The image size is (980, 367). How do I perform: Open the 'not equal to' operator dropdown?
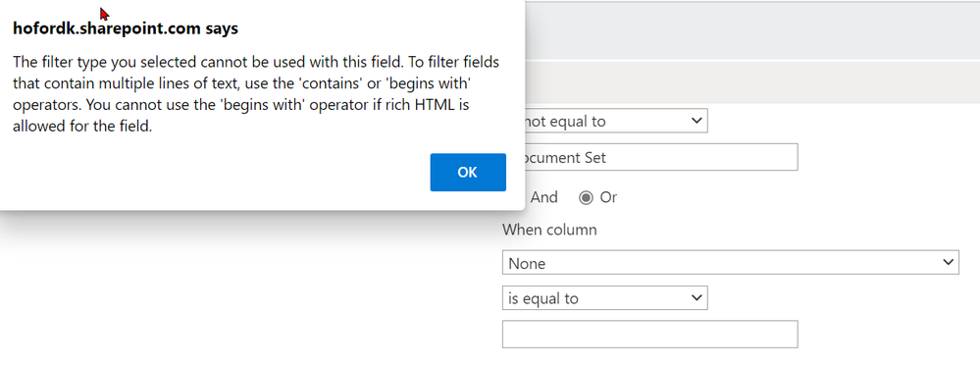pyautogui.click(x=616, y=122)
